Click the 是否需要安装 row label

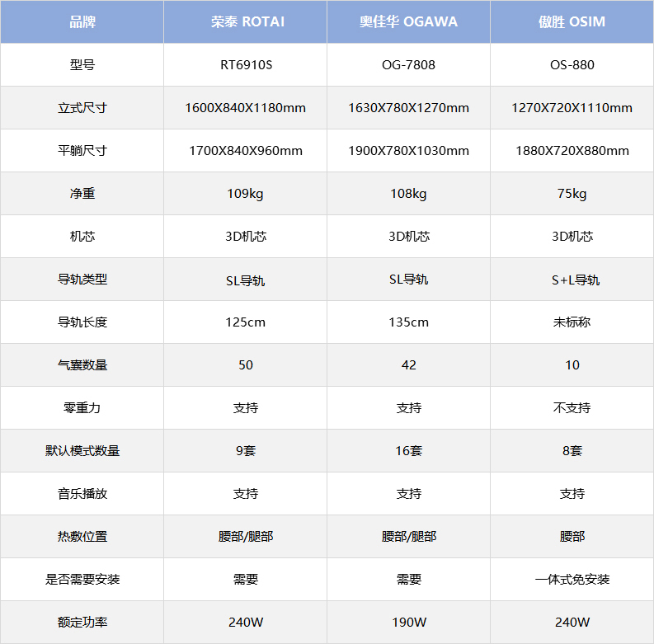point(82,580)
